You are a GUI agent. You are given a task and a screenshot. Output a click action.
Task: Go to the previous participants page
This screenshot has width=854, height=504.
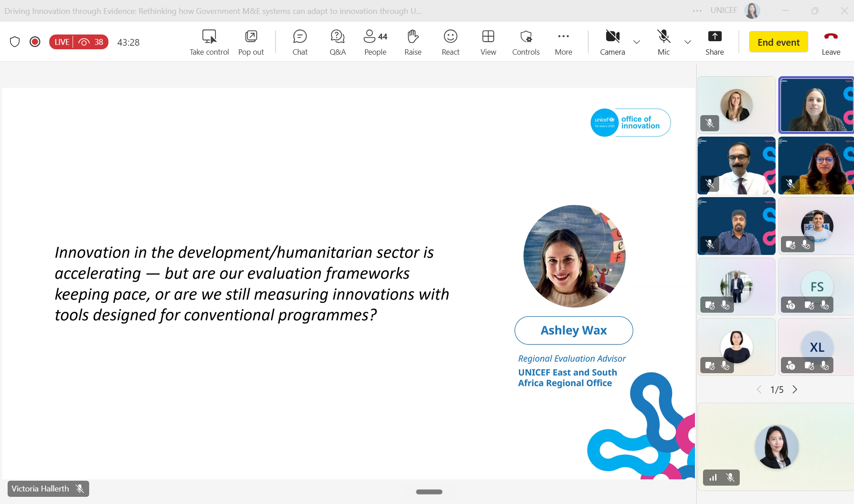click(x=759, y=389)
